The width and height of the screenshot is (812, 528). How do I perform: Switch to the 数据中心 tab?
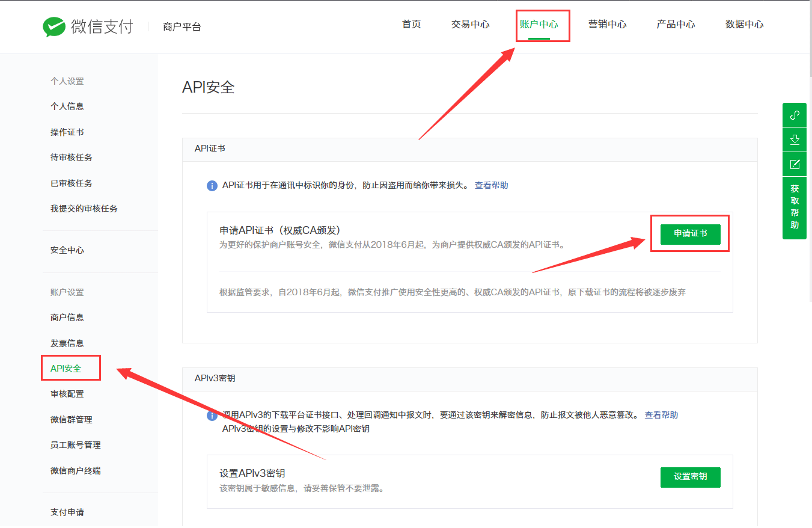[x=745, y=24]
